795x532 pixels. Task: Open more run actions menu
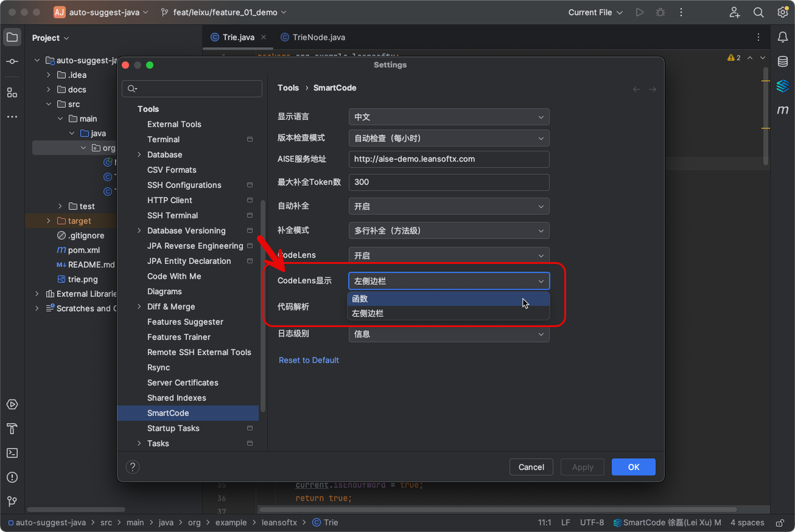click(x=681, y=12)
